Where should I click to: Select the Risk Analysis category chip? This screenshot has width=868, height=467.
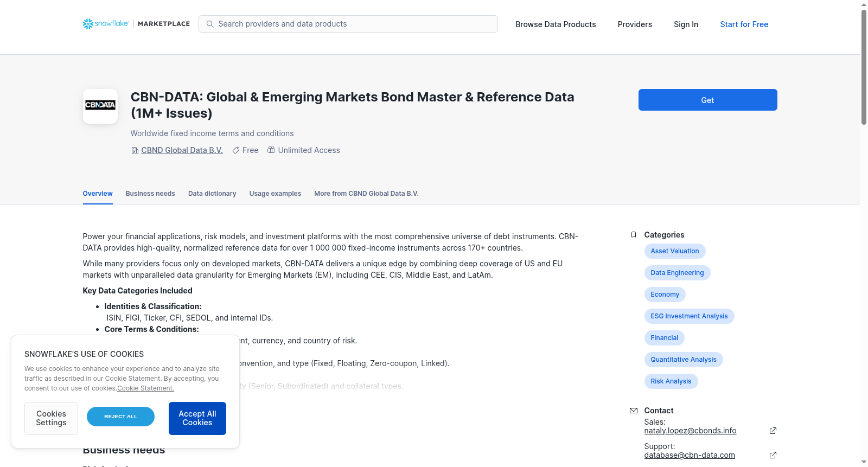coord(671,381)
